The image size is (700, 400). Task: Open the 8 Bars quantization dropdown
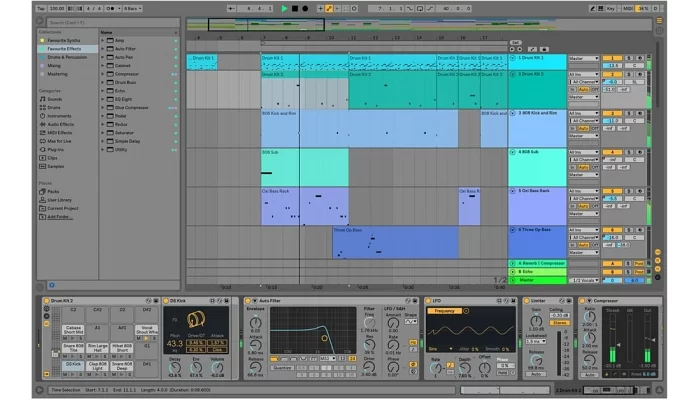point(133,8)
